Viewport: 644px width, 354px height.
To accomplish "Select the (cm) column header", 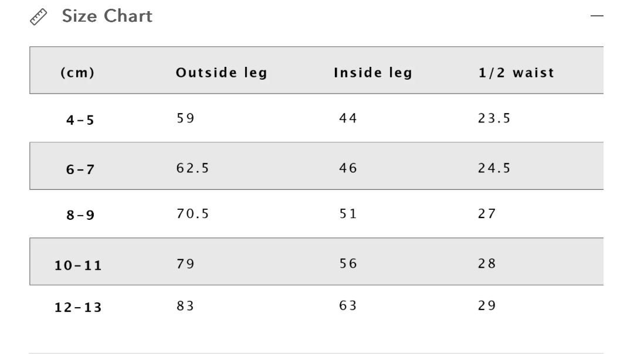I will point(77,73).
